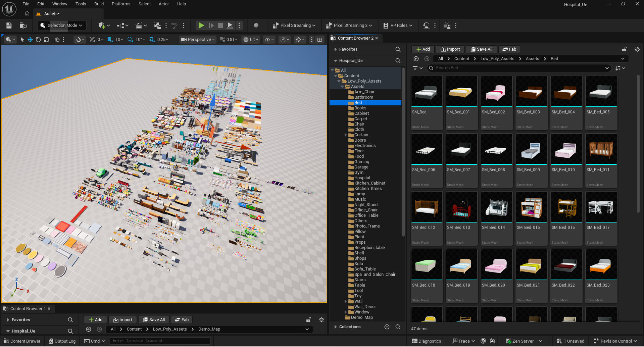Toggle grid snapping in viewport toolbar

click(110, 40)
